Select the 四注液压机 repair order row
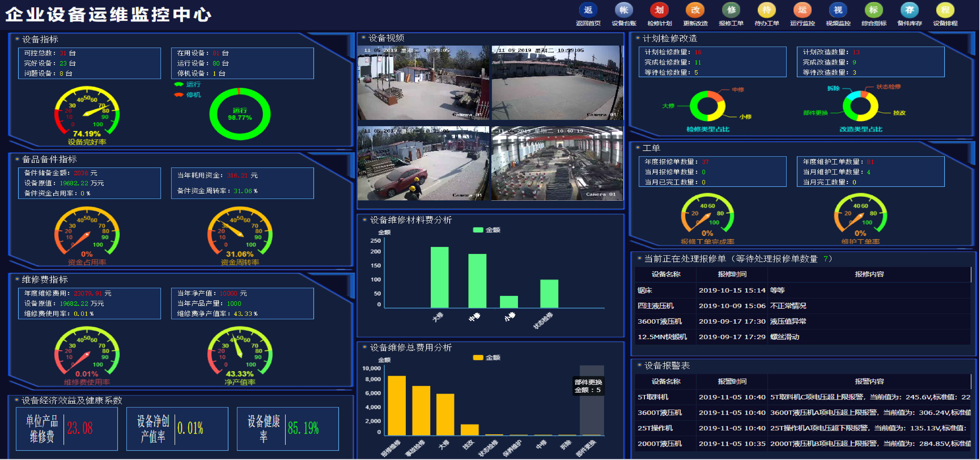This screenshot has height=460, width=980. click(x=803, y=306)
